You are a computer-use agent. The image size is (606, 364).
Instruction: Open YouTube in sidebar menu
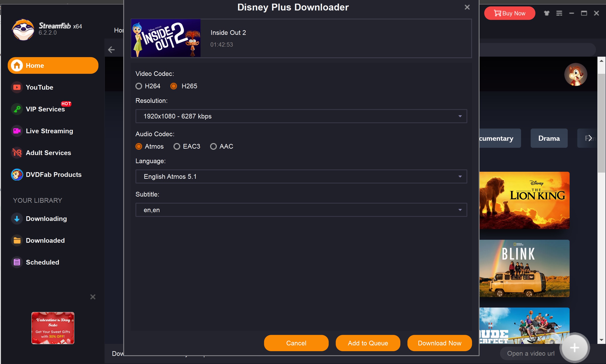[x=53, y=87]
